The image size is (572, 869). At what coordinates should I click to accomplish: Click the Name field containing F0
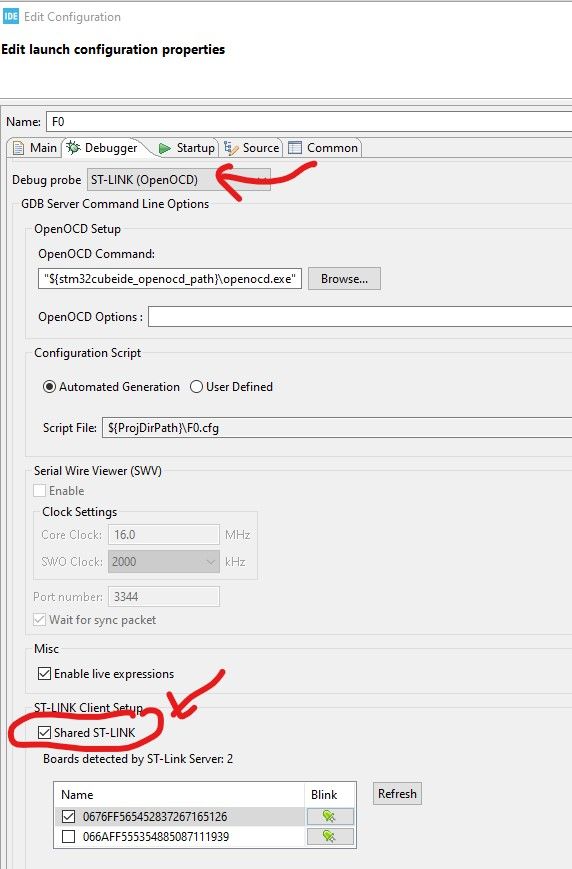tap(309, 121)
